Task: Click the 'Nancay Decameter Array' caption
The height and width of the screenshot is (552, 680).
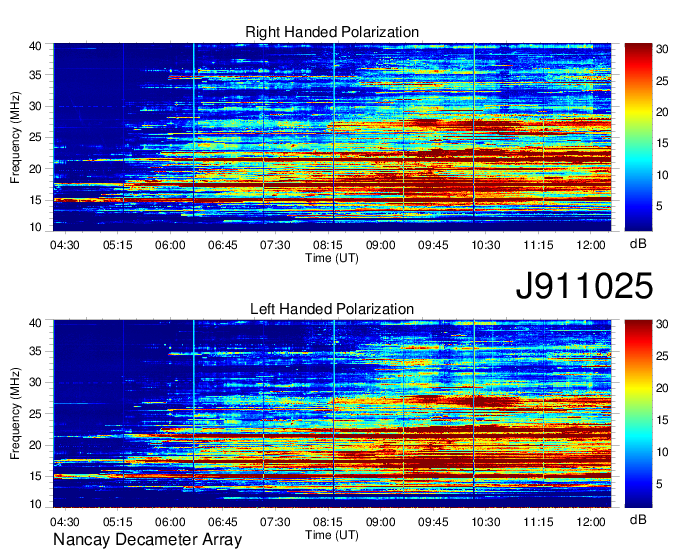Action: (x=147, y=540)
